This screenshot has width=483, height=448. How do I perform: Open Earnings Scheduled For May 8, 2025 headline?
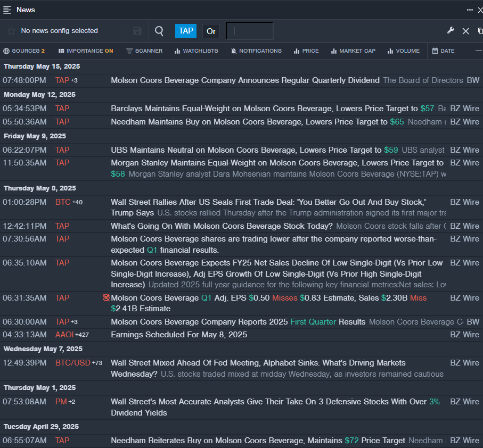tap(179, 335)
